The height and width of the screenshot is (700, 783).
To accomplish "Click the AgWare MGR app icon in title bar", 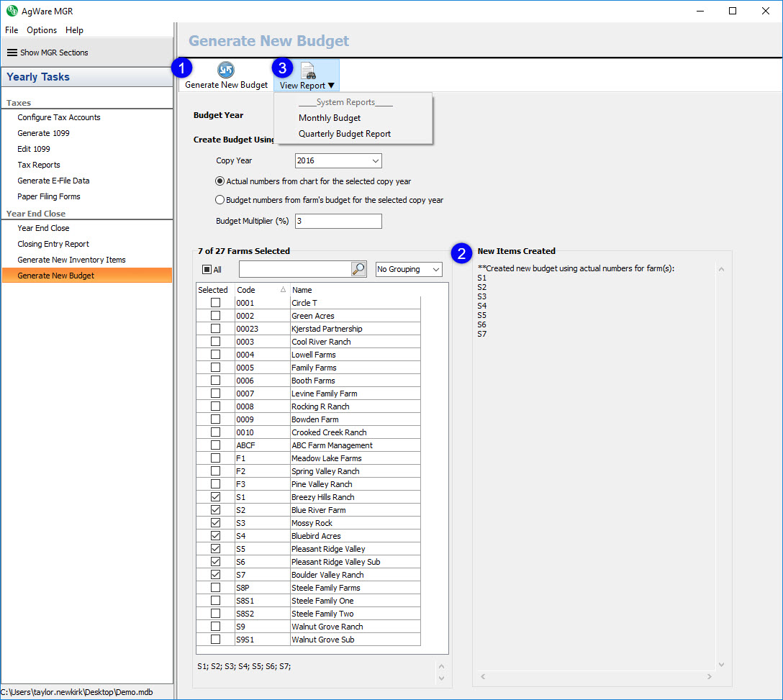I will coord(11,11).
